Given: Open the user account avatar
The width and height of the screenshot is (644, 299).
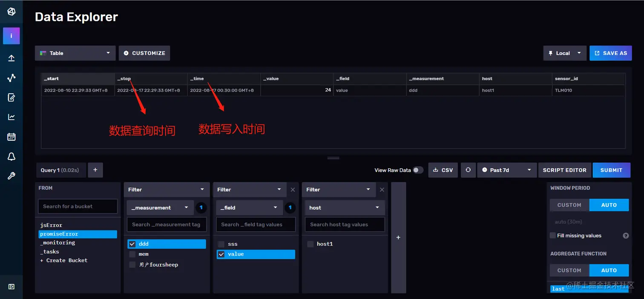Looking at the screenshot, I should [x=11, y=36].
